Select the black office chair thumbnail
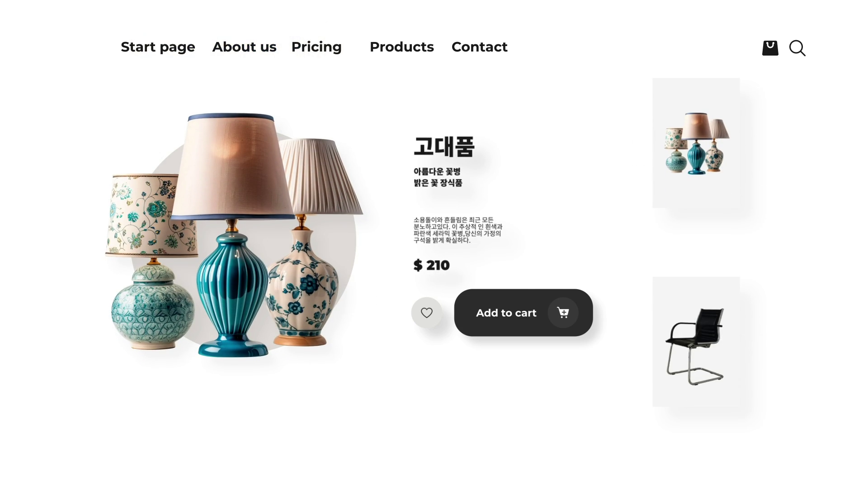This screenshot has height=488, width=868. coord(696,342)
